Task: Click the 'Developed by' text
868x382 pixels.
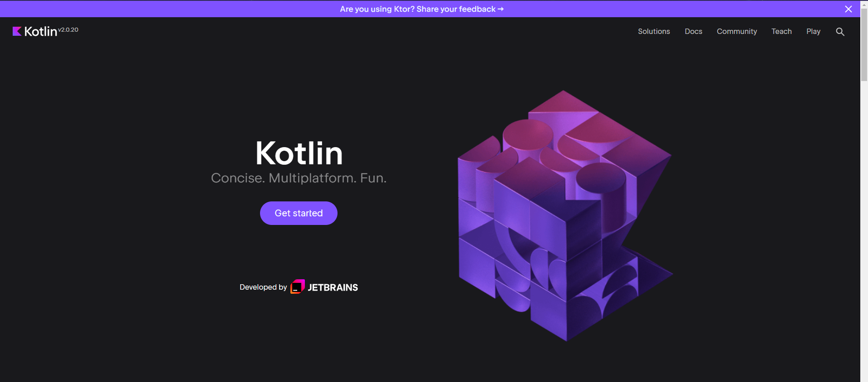Action: pos(263,287)
